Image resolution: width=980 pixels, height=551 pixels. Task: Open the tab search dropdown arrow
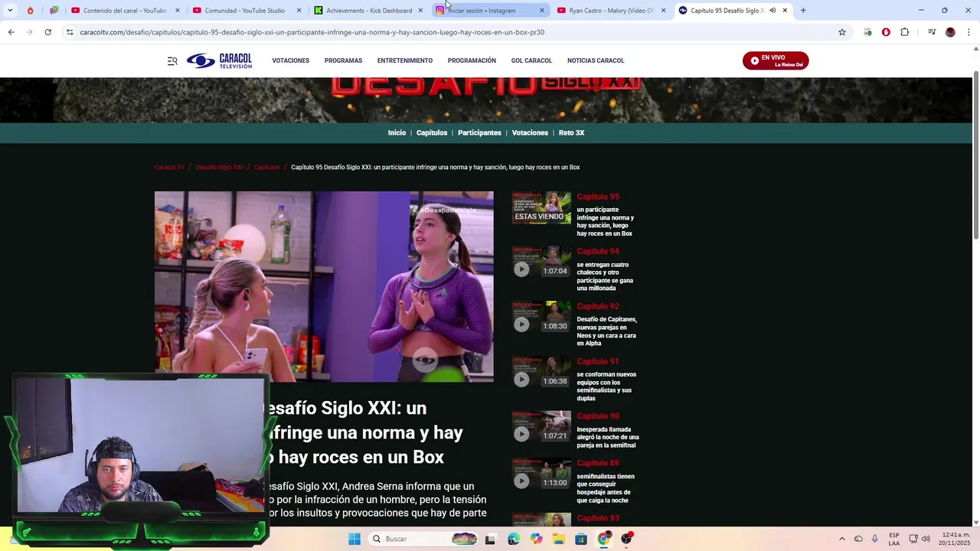pyautogui.click(x=10, y=11)
